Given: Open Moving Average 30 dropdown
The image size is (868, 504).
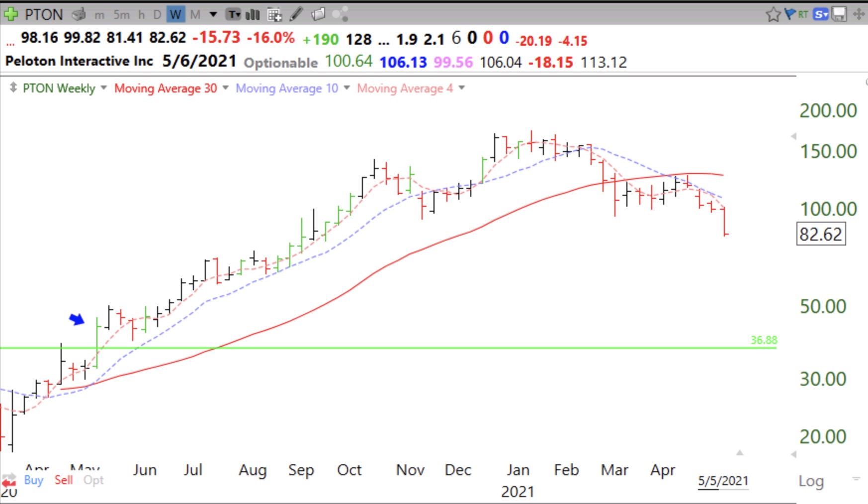Looking at the screenshot, I should click(225, 87).
